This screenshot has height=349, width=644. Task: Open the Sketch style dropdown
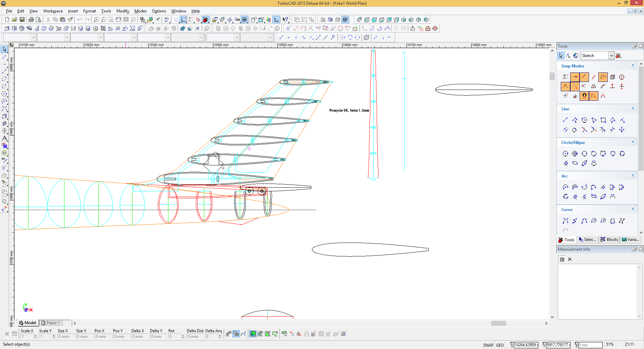[611, 56]
